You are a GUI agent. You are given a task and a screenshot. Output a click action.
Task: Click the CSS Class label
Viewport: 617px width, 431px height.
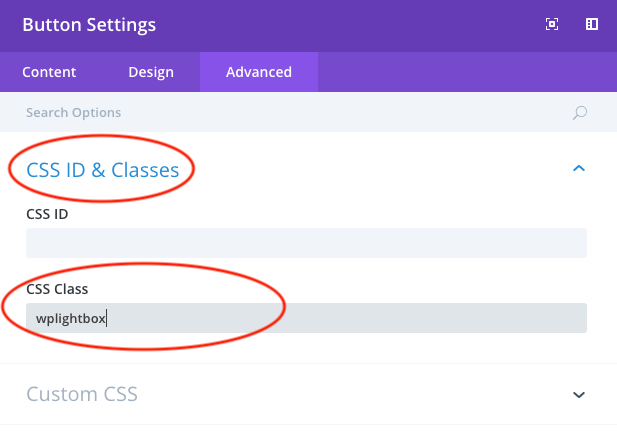click(57, 289)
